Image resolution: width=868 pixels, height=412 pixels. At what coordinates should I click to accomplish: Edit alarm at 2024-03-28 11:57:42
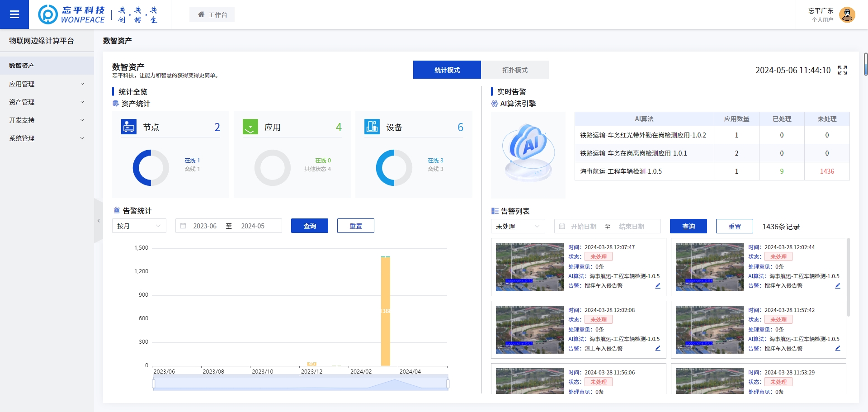[838, 348]
